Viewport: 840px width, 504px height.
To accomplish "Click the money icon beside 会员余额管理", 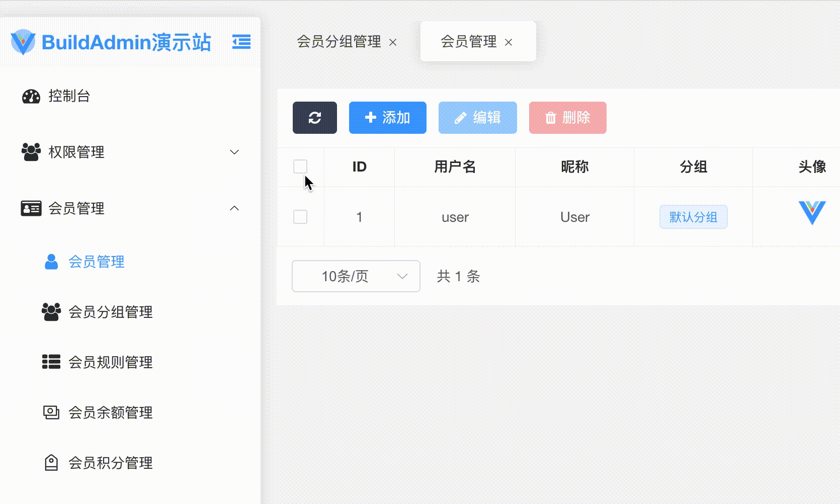I will click(x=51, y=412).
